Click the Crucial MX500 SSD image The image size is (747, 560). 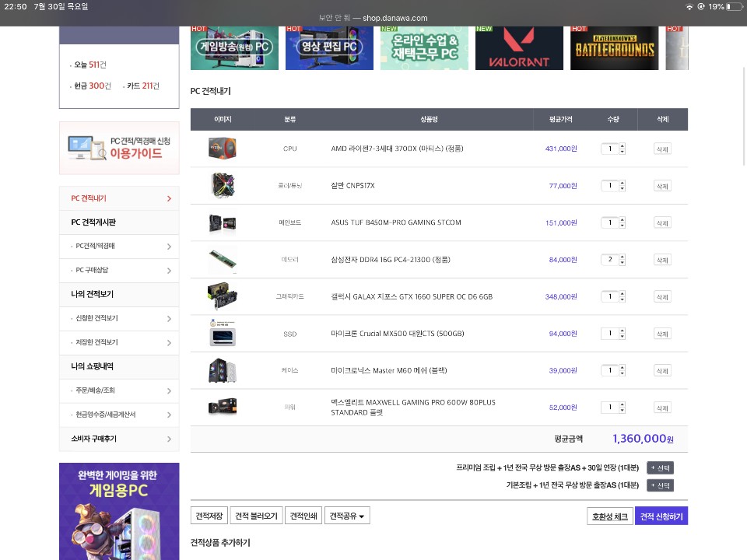pyautogui.click(x=223, y=333)
